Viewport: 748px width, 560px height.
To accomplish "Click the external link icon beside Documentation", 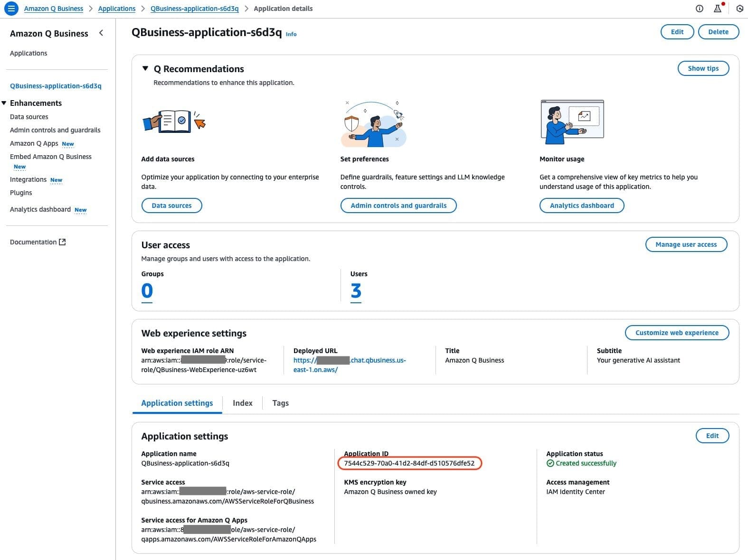I will pyautogui.click(x=62, y=242).
